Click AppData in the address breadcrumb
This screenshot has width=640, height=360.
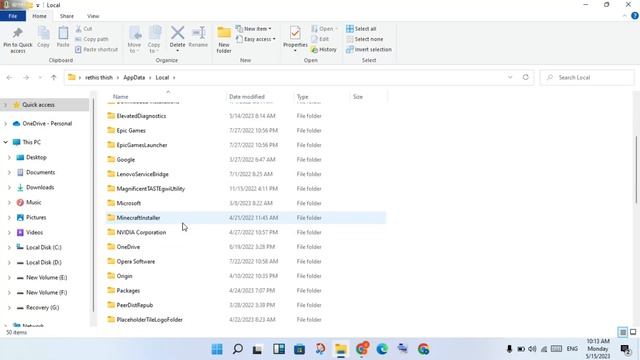[x=134, y=78]
